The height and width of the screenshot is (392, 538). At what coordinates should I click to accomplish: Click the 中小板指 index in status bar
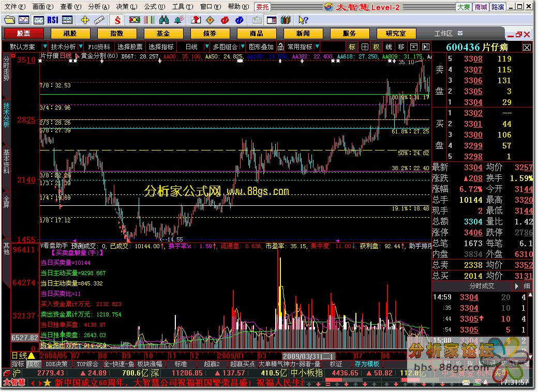point(306,373)
